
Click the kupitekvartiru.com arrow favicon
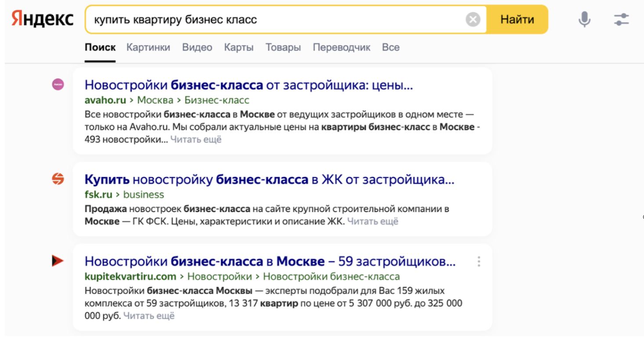click(58, 261)
